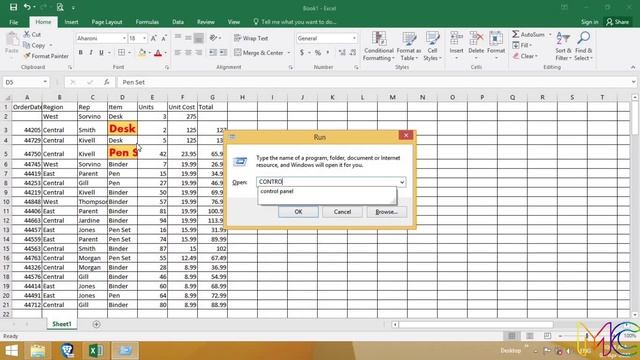Select center alignment icon

188,53
